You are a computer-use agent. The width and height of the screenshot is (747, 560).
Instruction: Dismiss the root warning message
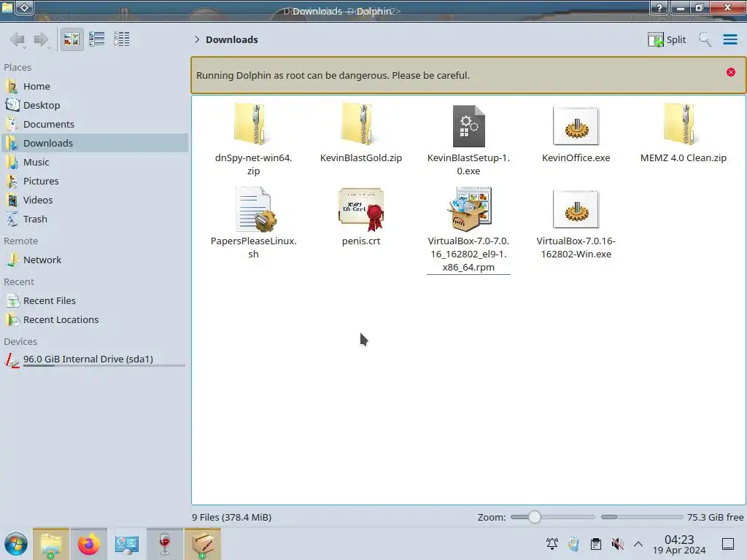point(731,72)
